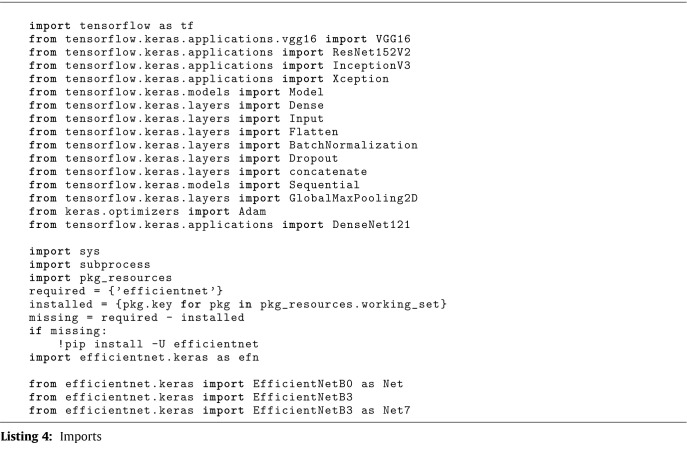Click the 'Listing 4: Imports' caption
Screen dimensions: 687x456
click(x=51, y=436)
